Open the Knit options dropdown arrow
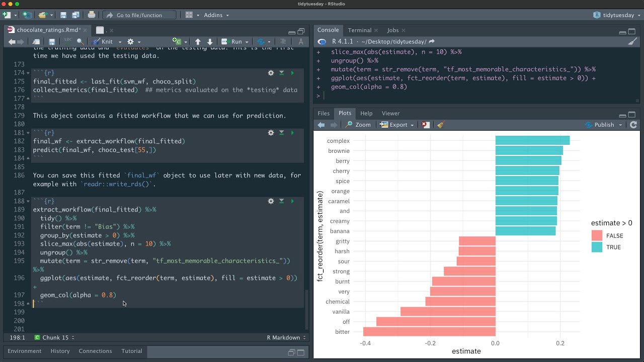Screen dimensions: 644x362 click(x=120, y=42)
